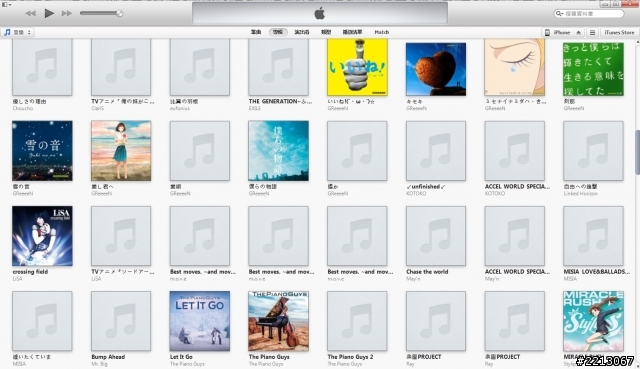Click the 'MISIA LOVE&BALLADS' album title

pyautogui.click(x=596, y=272)
